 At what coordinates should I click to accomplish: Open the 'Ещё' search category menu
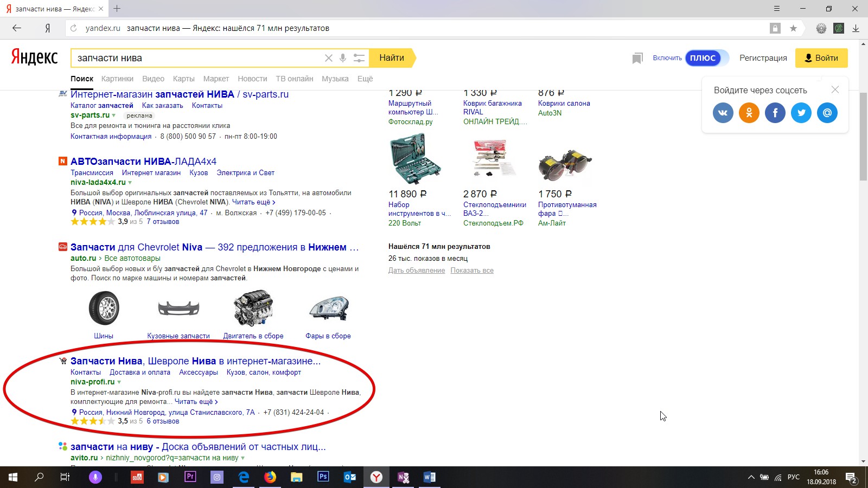365,79
